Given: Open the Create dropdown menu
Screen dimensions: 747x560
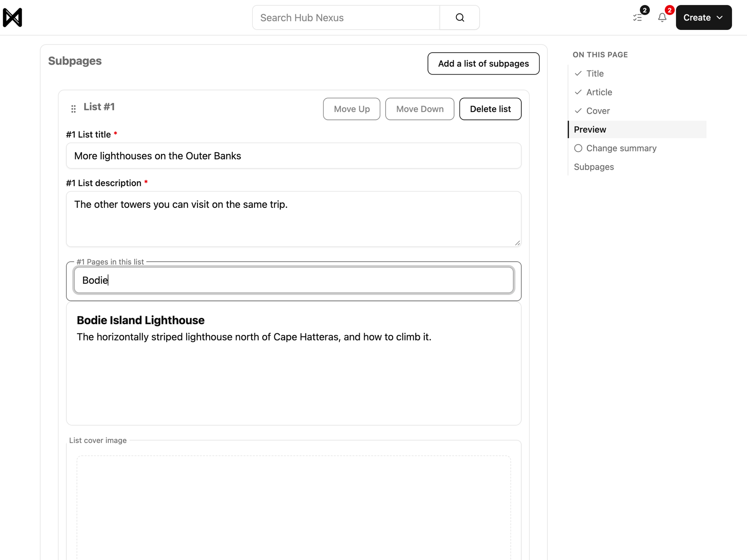Looking at the screenshot, I should click(x=703, y=17).
